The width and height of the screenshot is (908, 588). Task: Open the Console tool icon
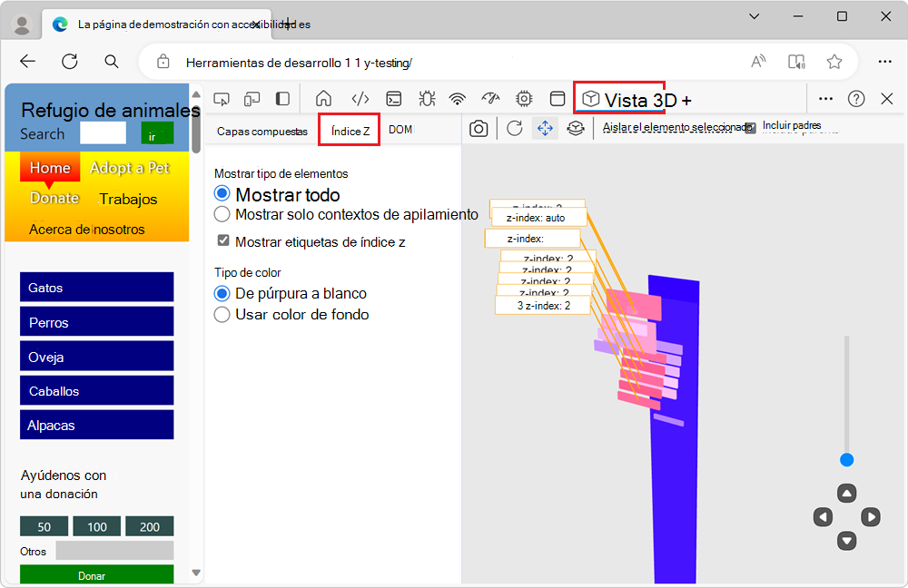tap(394, 99)
